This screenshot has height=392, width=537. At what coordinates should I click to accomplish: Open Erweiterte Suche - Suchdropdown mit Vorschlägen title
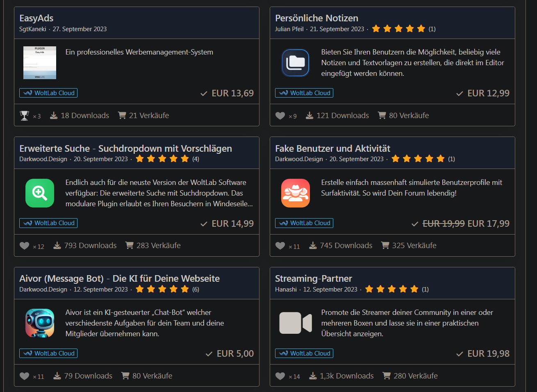(125, 148)
